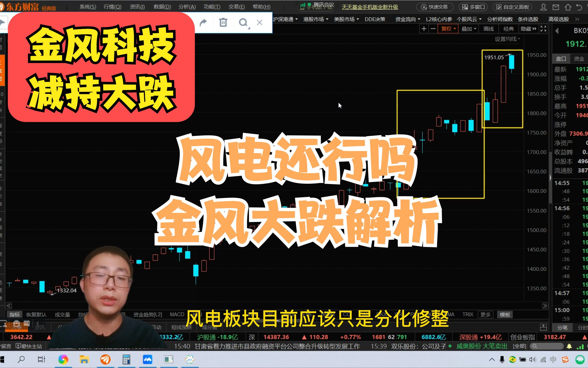Open the calculator taskbar icon
This screenshot has height=368, width=588.
pos(126,359)
